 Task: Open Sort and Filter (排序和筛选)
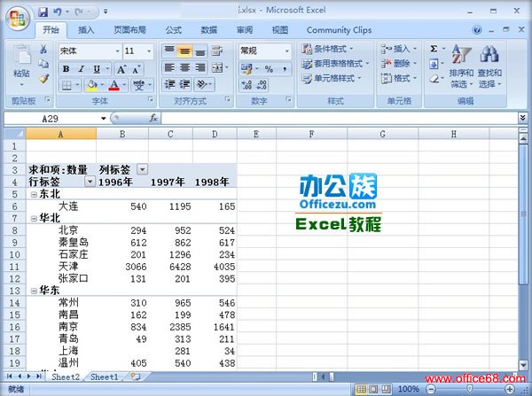461,66
